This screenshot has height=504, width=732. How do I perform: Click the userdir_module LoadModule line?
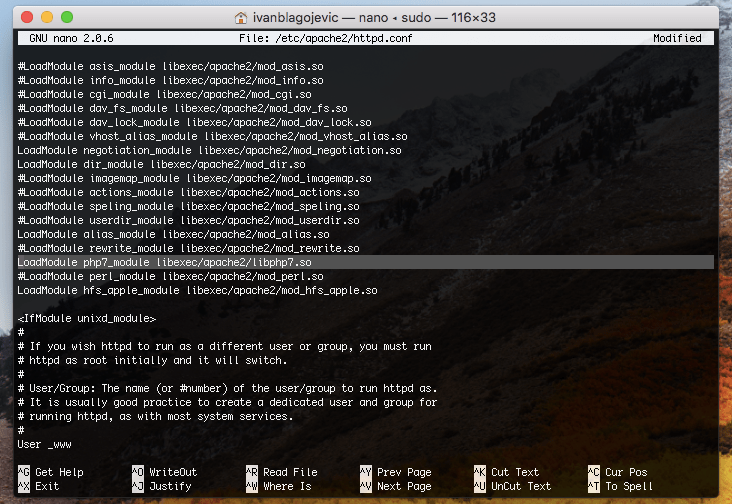[x=189, y=220]
